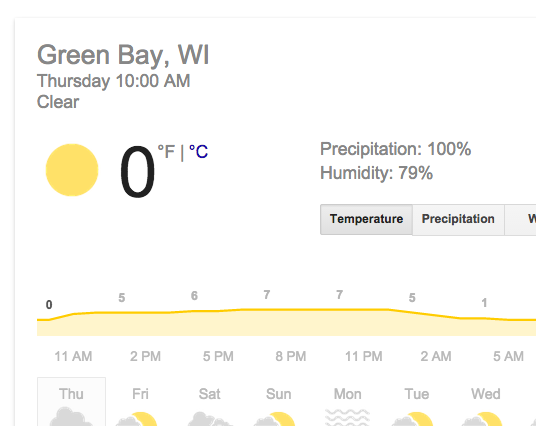Switch units to °F
Viewport: 536px width, 426px height.
(x=166, y=151)
